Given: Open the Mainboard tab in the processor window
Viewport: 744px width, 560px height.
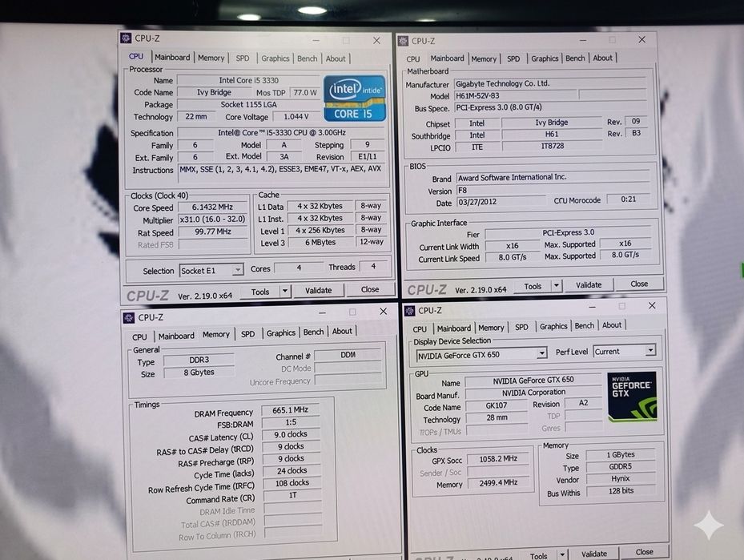Looking at the screenshot, I should [172, 58].
